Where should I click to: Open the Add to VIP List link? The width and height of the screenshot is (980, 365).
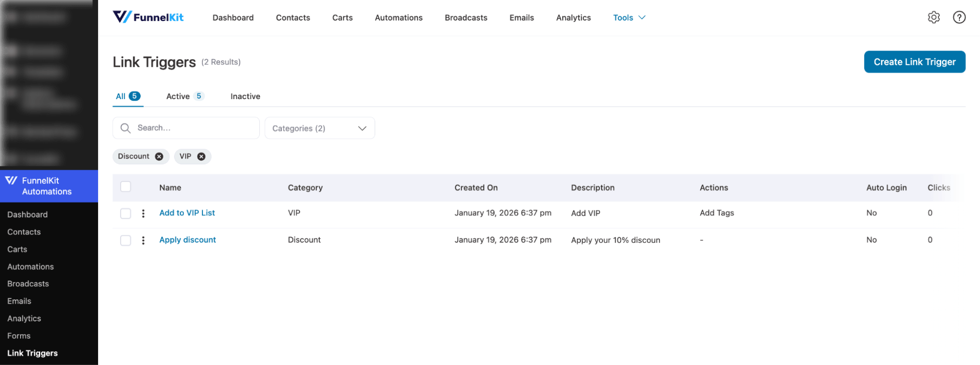tap(187, 213)
